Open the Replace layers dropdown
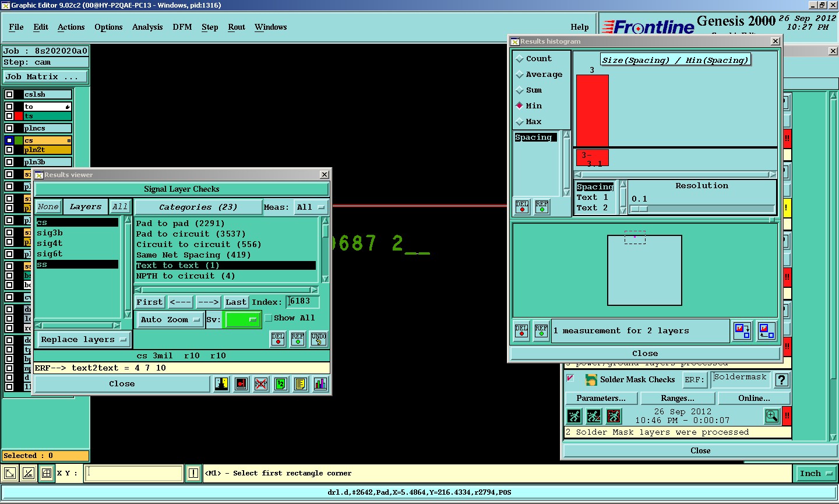 [83, 340]
